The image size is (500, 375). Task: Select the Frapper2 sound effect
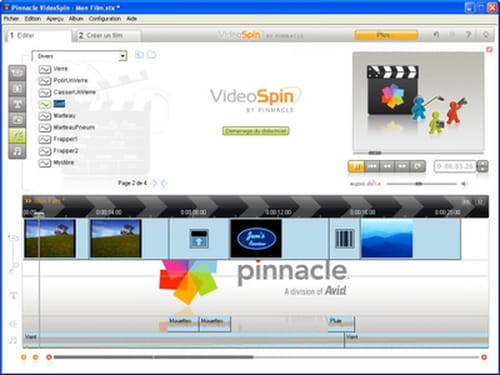click(x=59, y=151)
